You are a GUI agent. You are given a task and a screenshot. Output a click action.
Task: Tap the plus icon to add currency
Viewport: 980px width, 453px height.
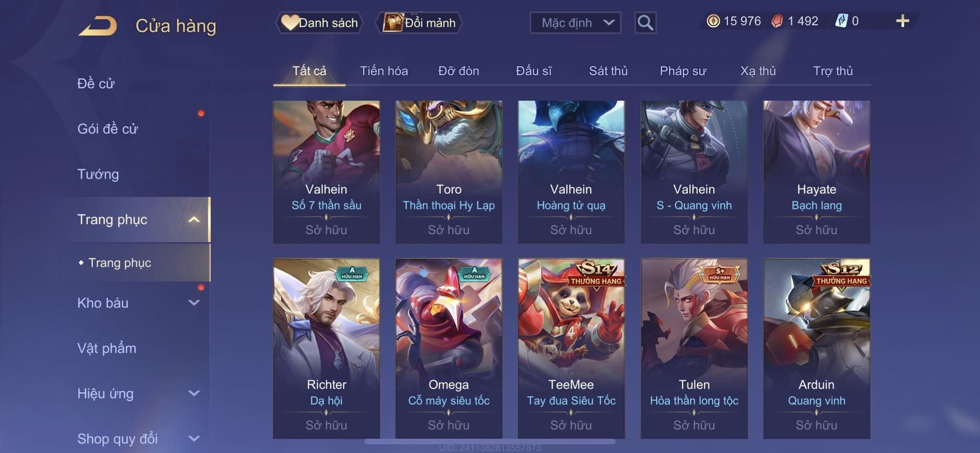(902, 21)
